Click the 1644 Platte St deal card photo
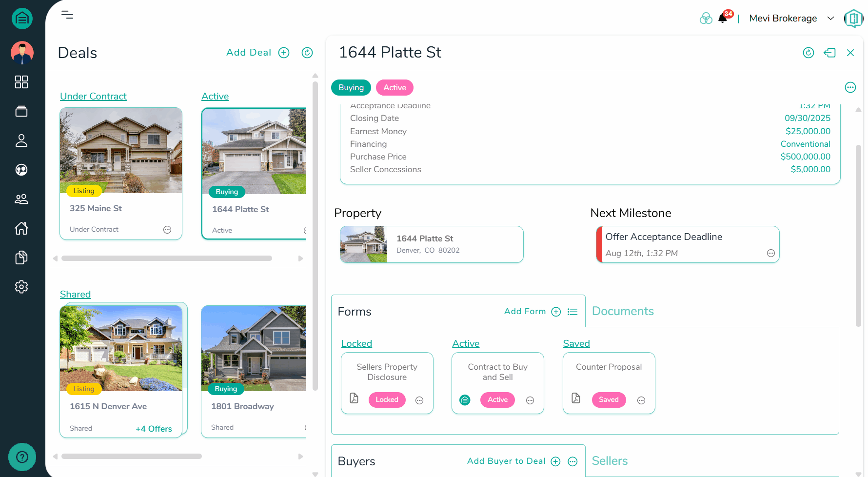This screenshot has height=477, width=868. coord(254,151)
